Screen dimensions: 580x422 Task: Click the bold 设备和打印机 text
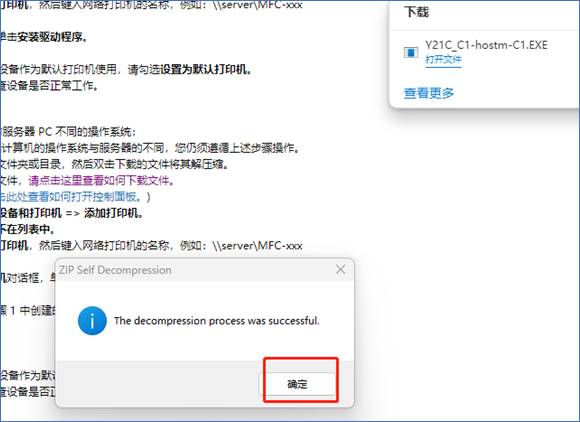tap(31, 213)
